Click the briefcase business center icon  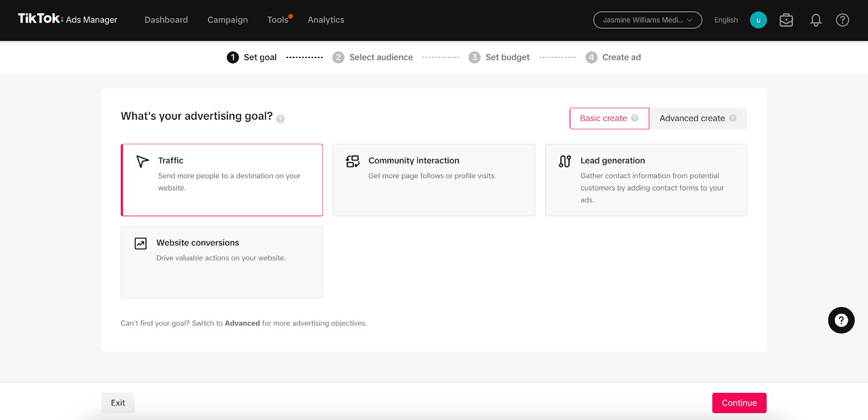point(786,20)
